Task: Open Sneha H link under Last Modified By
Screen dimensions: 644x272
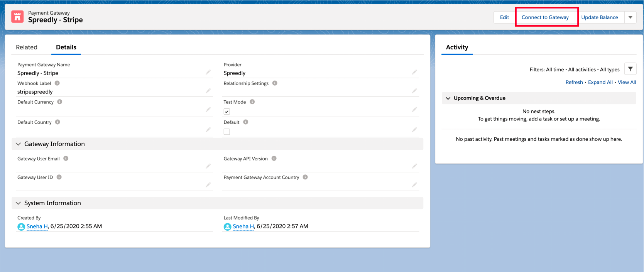Action: click(x=243, y=226)
